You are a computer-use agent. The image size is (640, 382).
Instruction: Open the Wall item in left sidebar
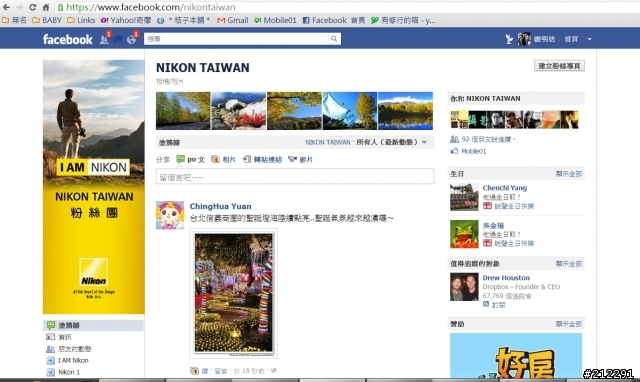tap(93, 325)
